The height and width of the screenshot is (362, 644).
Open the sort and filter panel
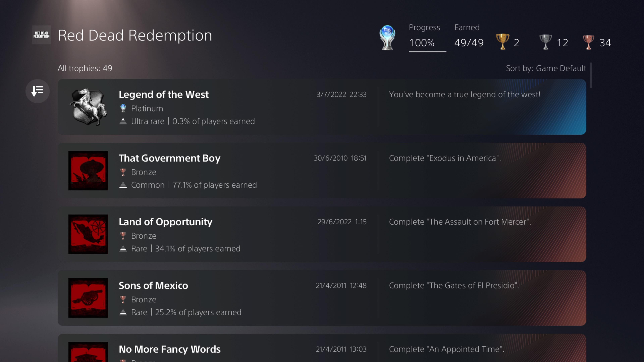[37, 91]
